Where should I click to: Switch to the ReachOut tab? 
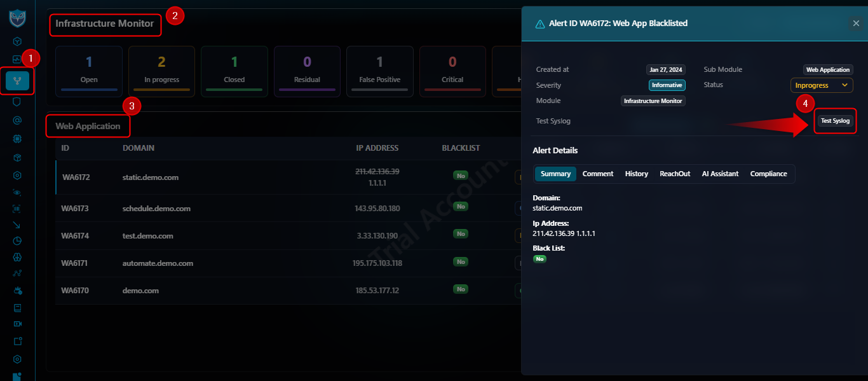pyautogui.click(x=675, y=174)
